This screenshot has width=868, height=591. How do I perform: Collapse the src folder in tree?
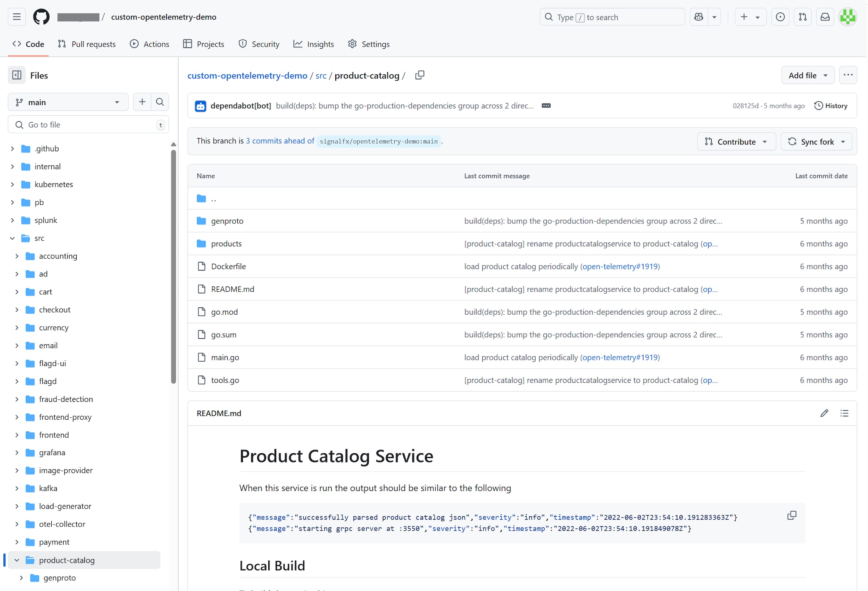click(12, 238)
